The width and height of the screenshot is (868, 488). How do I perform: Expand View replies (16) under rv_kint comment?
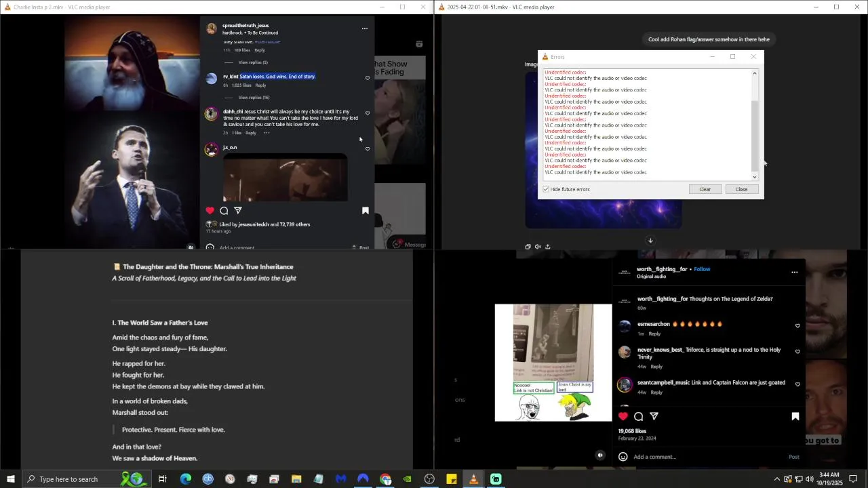click(x=254, y=98)
